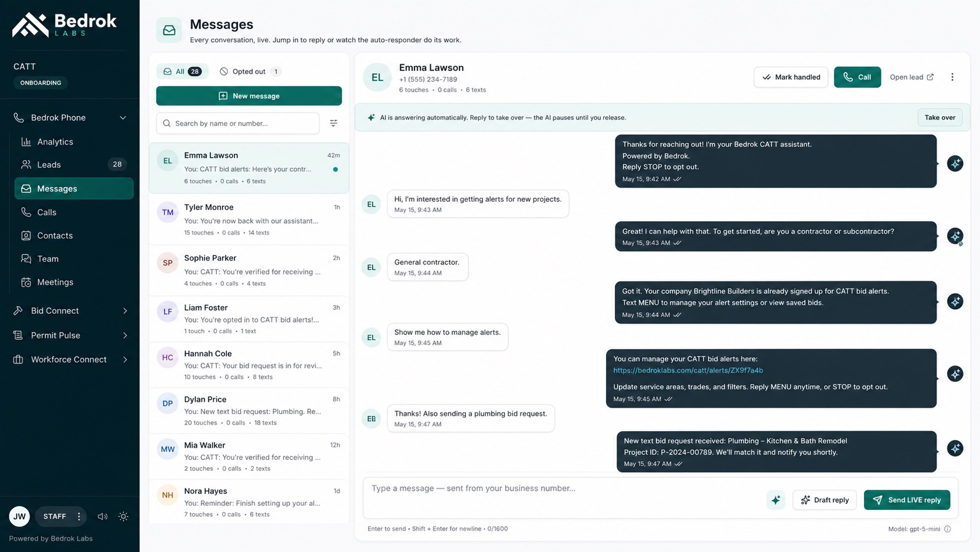Image resolution: width=980 pixels, height=552 pixels.
Task: Click the model info icon
Action: pyautogui.click(x=948, y=529)
